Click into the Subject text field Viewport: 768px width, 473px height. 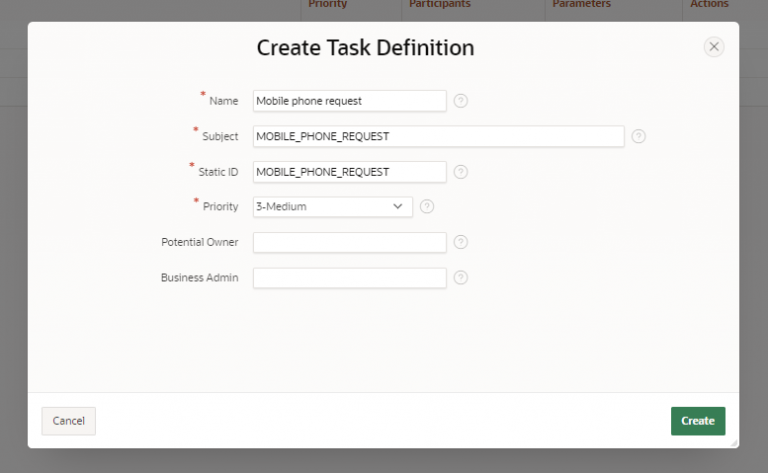(438, 136)
